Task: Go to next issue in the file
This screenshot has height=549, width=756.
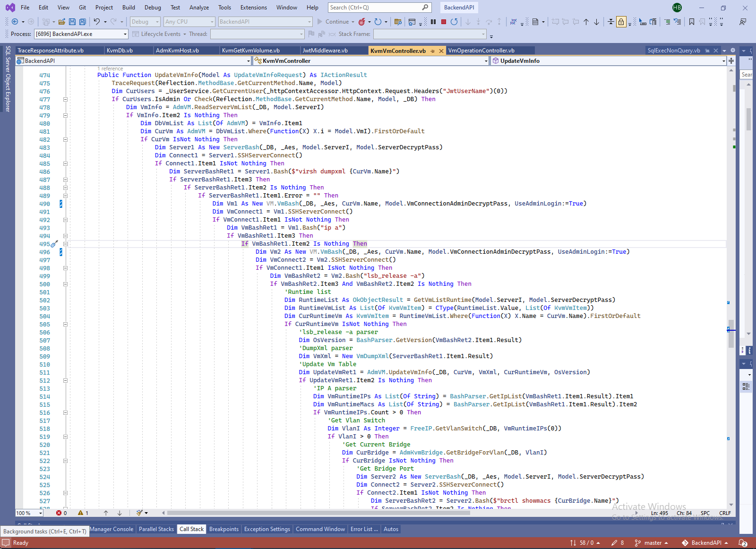Action: [120, 513]
